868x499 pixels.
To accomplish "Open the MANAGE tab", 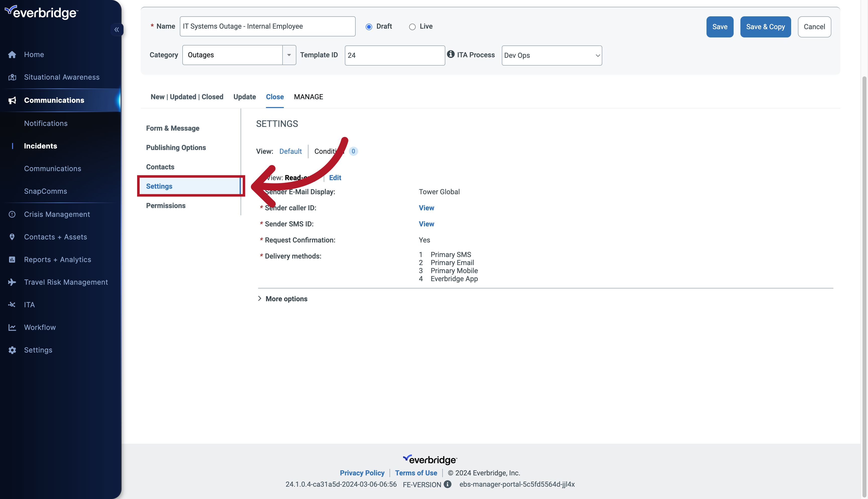I will [308, 97].
